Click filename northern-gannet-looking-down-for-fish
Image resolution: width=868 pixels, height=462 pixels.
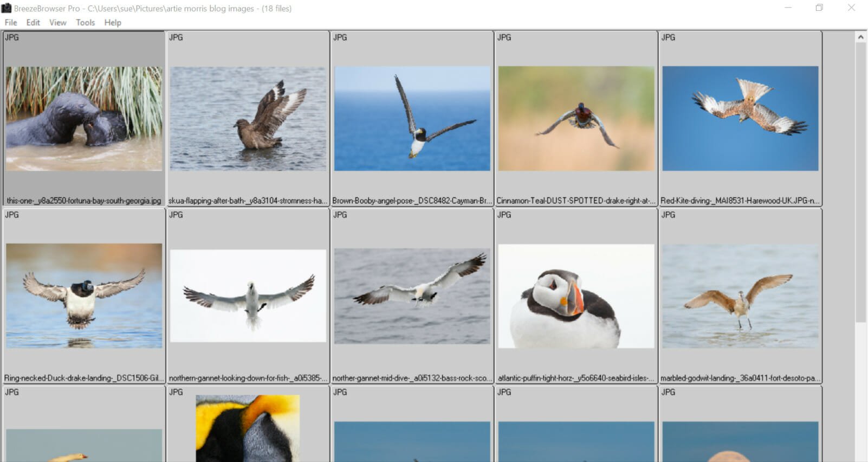(248, 378)
